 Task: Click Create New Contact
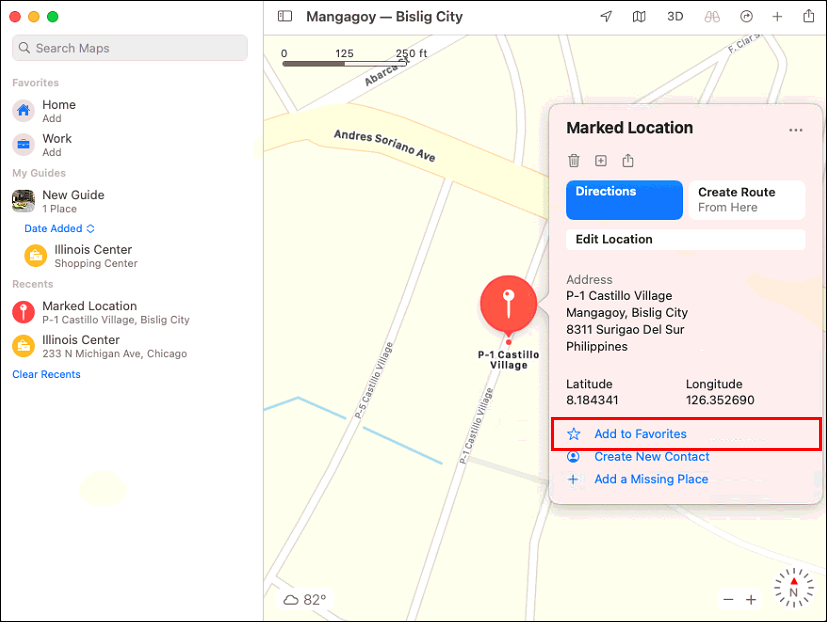click(652, 457)
